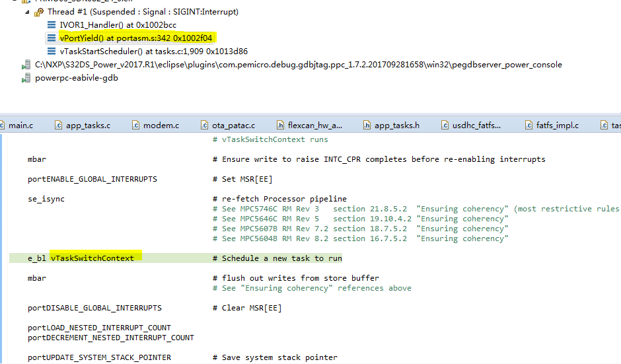The image size is (621, 364).
Task: Click stack frame icon beside vTaskStartScheduler()
Action: point(52,51)
